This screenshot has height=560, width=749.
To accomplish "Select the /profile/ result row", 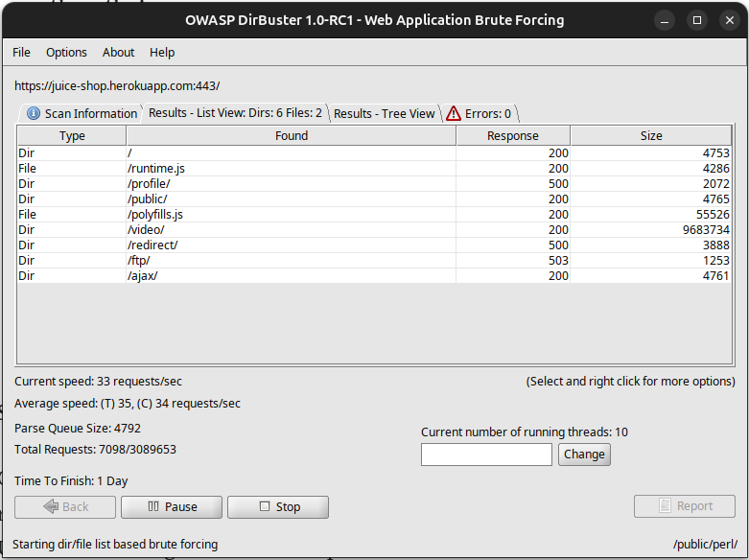I will pos(374,183).
